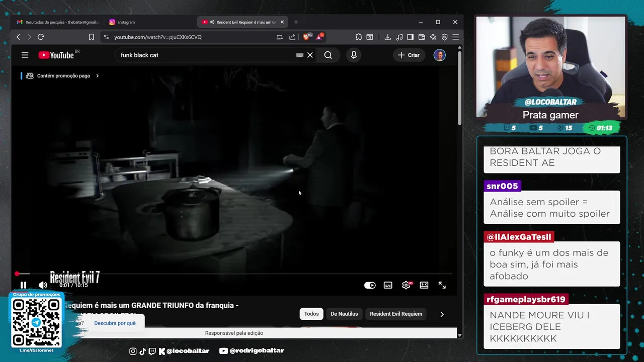Open the browser main menu
The width and height of the screenshot is (644, 362).
tap(455, 37)
